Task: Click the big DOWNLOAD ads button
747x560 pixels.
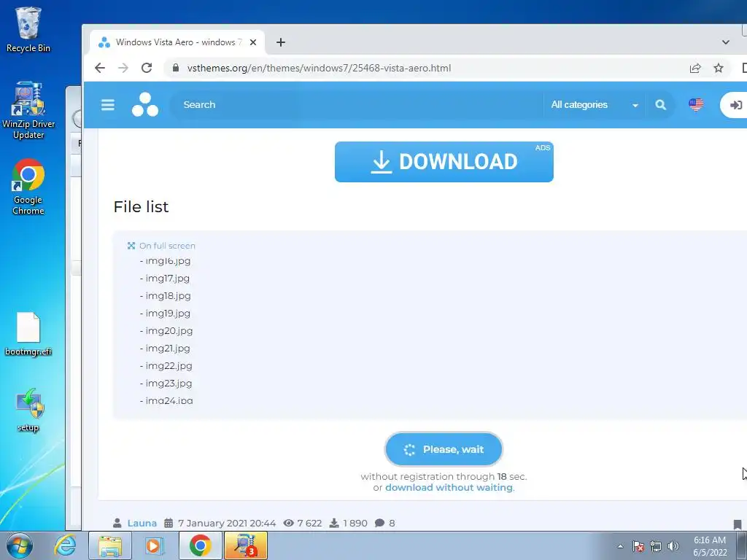Action: (x=444, y=162)
